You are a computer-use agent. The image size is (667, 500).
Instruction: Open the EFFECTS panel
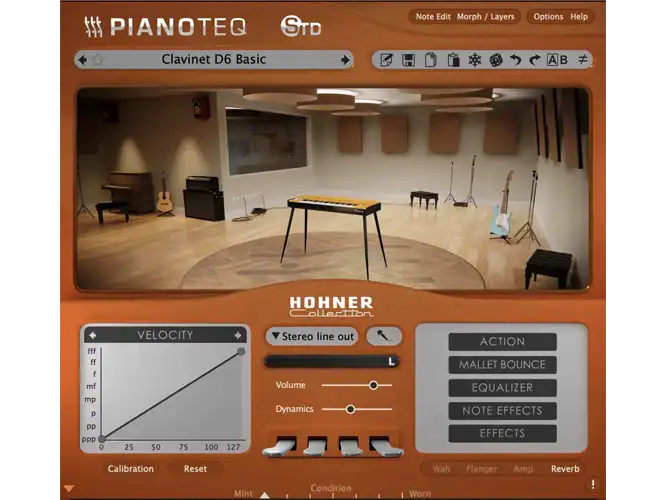click(x=502, y=434)
